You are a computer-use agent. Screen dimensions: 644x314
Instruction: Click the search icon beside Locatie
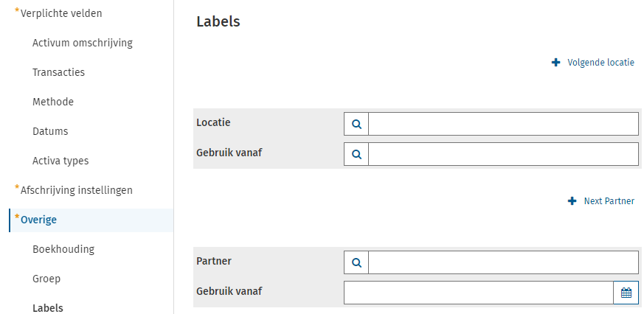(x=356, y=124)
